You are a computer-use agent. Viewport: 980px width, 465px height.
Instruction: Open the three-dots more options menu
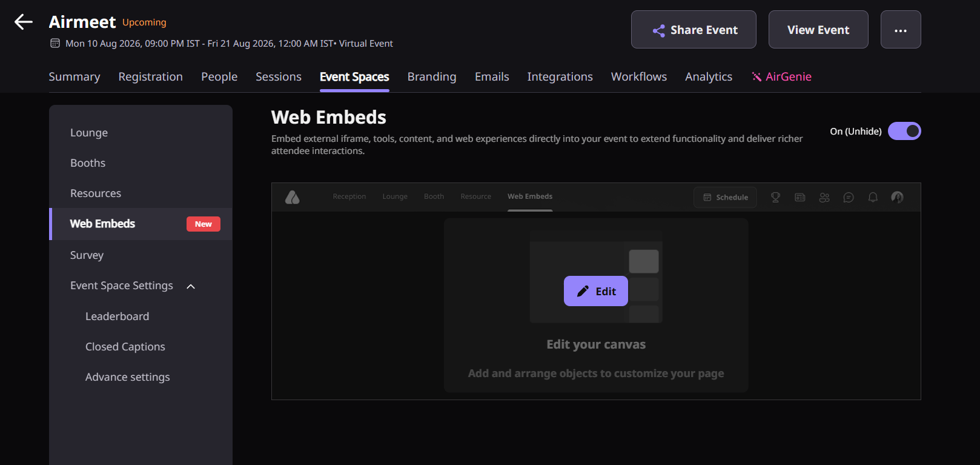click(901, 30)
